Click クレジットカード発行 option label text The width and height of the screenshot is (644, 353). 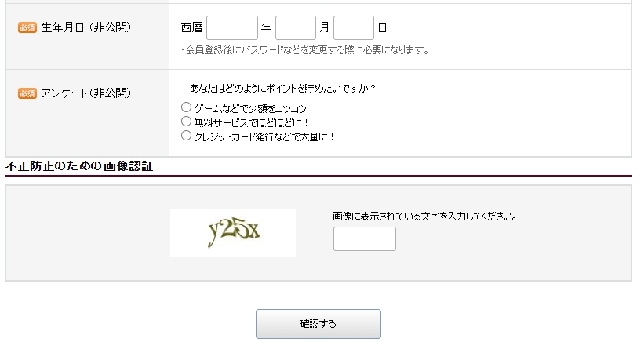tap(264, 136)
